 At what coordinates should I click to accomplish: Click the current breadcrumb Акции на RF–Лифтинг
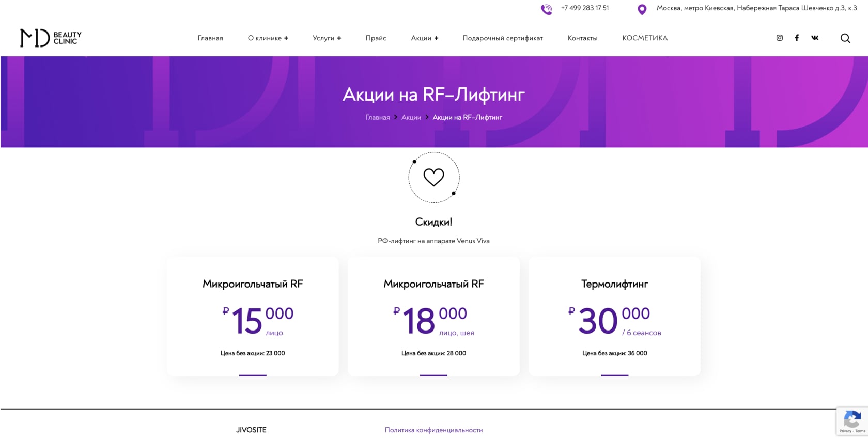point(467,117)
